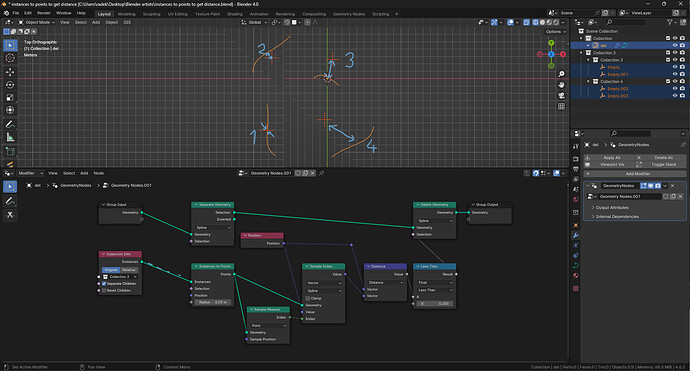Switch to the Scripting workspace tab
Screen dimensions: 690x371
(x=381, y=14)
